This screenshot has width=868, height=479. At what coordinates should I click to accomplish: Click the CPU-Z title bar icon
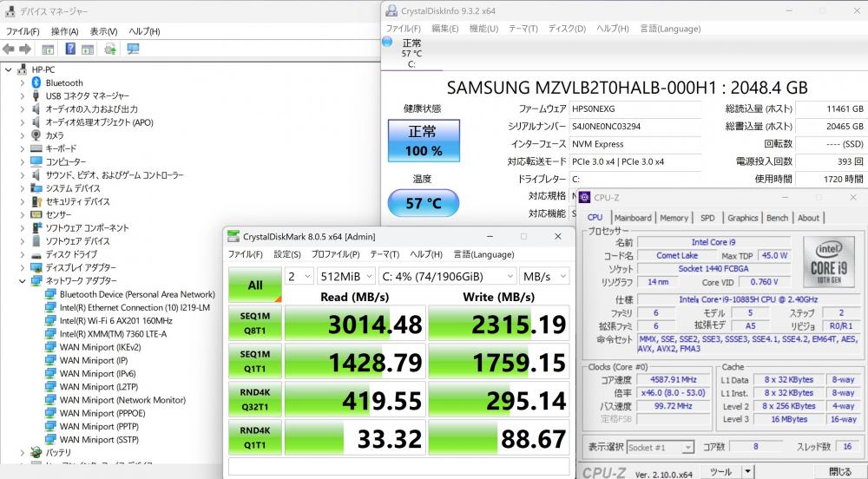(x=584, y=198)
